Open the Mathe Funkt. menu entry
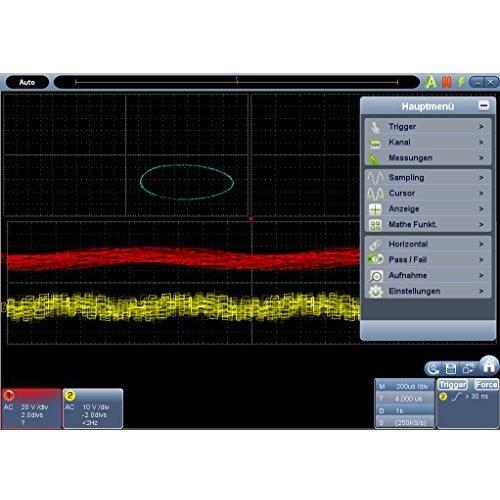This screenshot has width=500, height=500. [x=428, y=225]
